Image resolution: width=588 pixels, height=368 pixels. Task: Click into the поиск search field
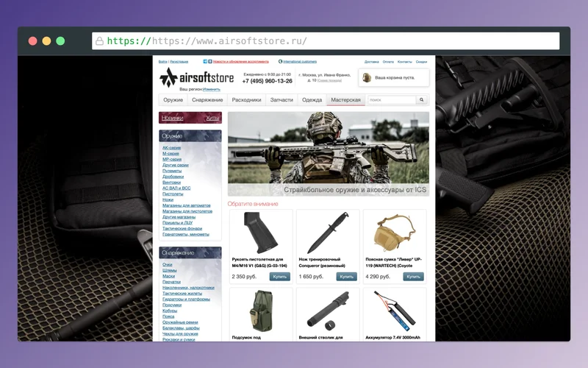392,100
